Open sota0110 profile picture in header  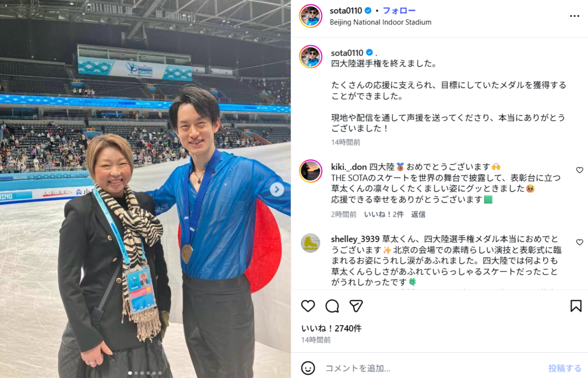311,16
